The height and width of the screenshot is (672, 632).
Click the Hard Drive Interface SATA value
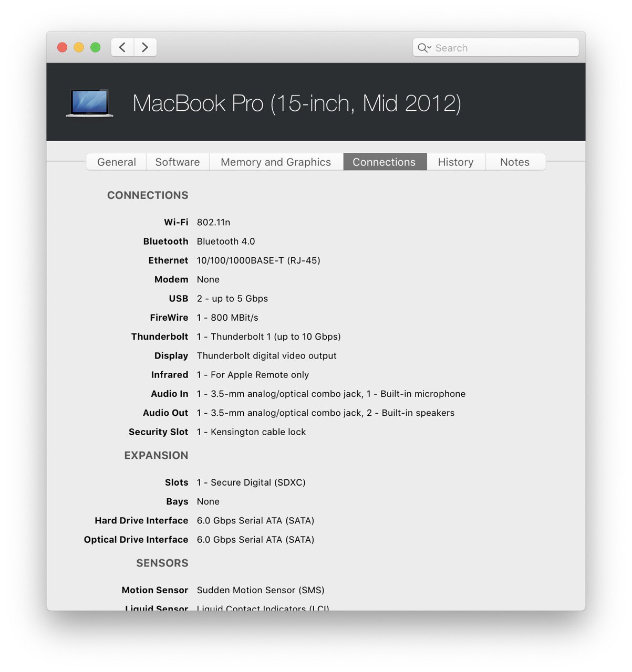(x=255, y=521)
